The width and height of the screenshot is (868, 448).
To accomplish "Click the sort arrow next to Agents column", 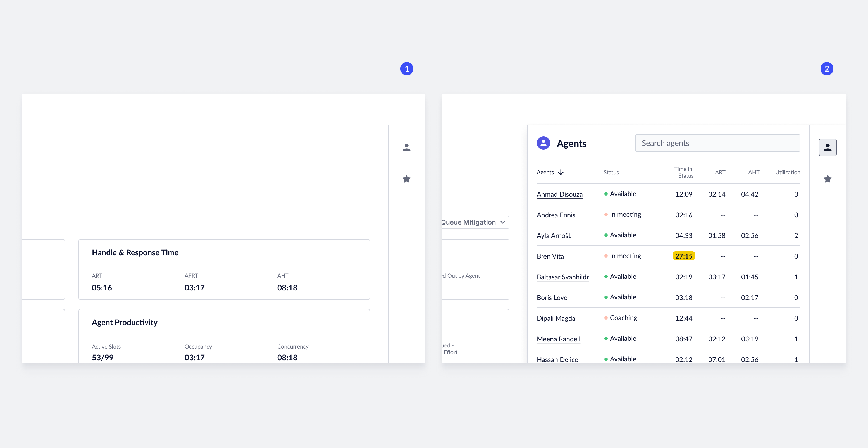I will tap(561, 172).
